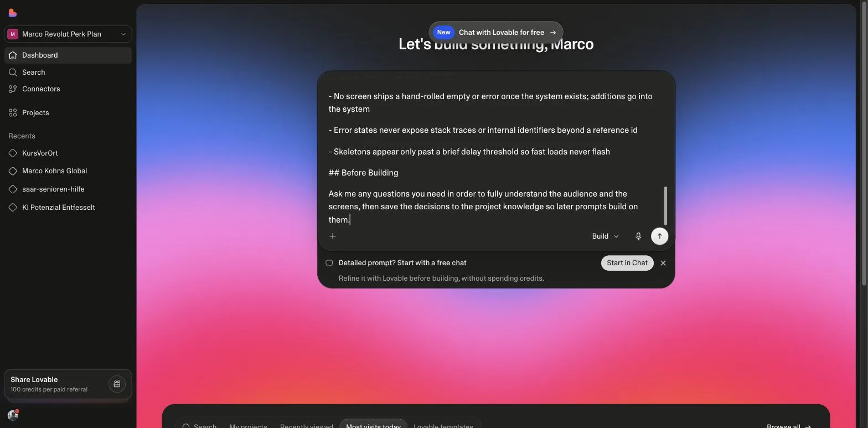The width and height of the screenshot is (868, 428).
Task: Click the prompt box scrollbar
Action: click(x=665, y=205)
